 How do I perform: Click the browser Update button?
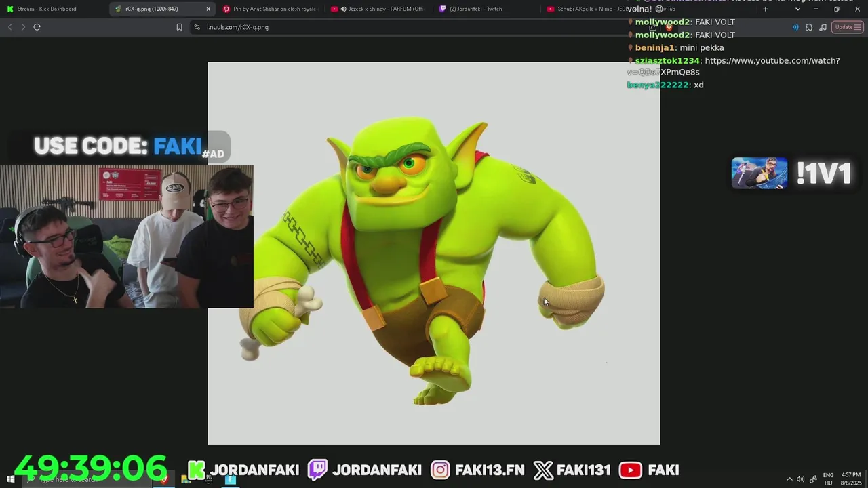tap(848, 27)
